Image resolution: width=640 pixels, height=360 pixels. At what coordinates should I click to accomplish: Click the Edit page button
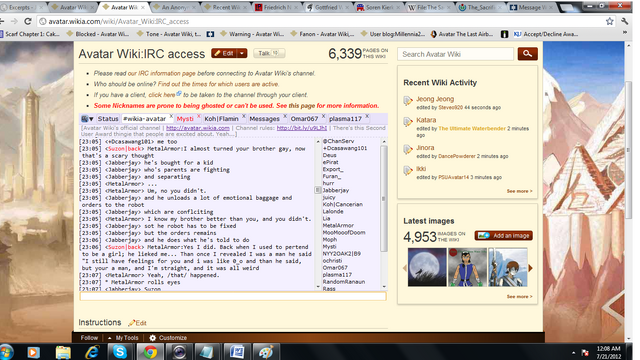click(224, 53)
